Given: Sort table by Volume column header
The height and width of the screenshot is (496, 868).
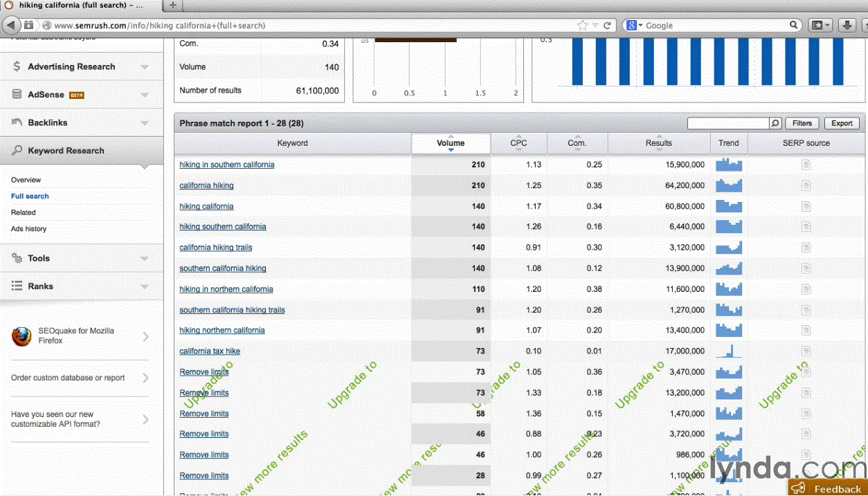Looking at the screenshot, I should 451,143.
